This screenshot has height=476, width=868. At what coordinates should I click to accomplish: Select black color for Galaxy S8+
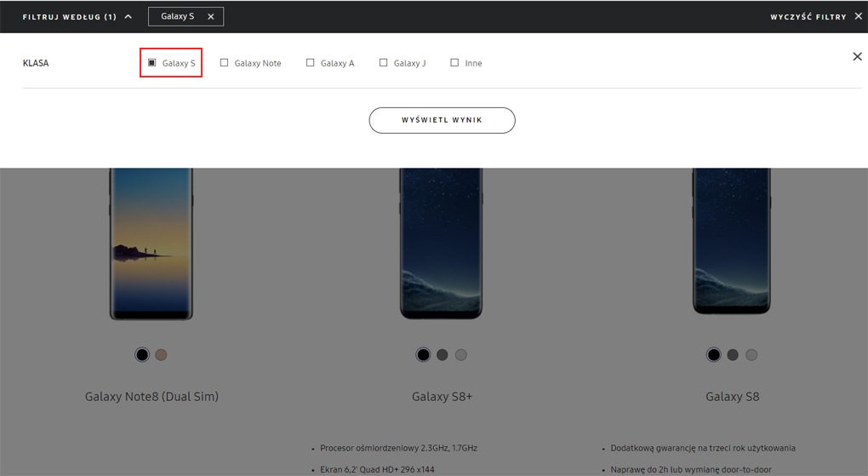coord(423,354)
